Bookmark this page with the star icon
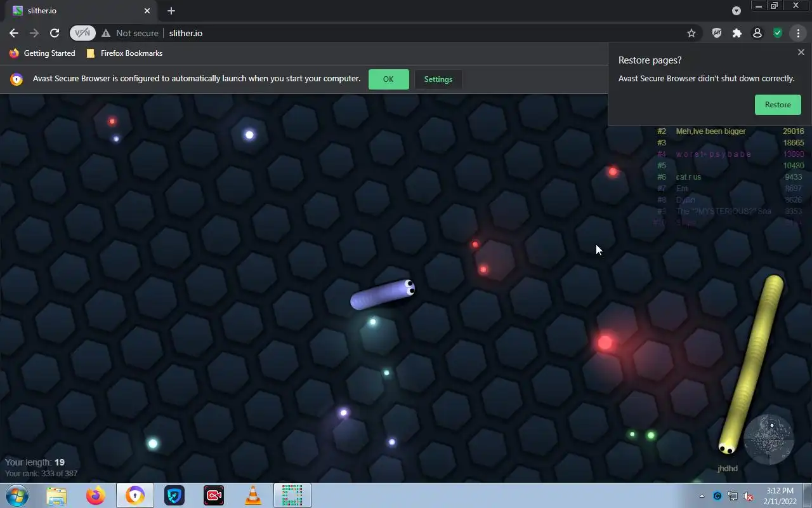Viewport: 812px width, 508px height. (x=691, y=33)
